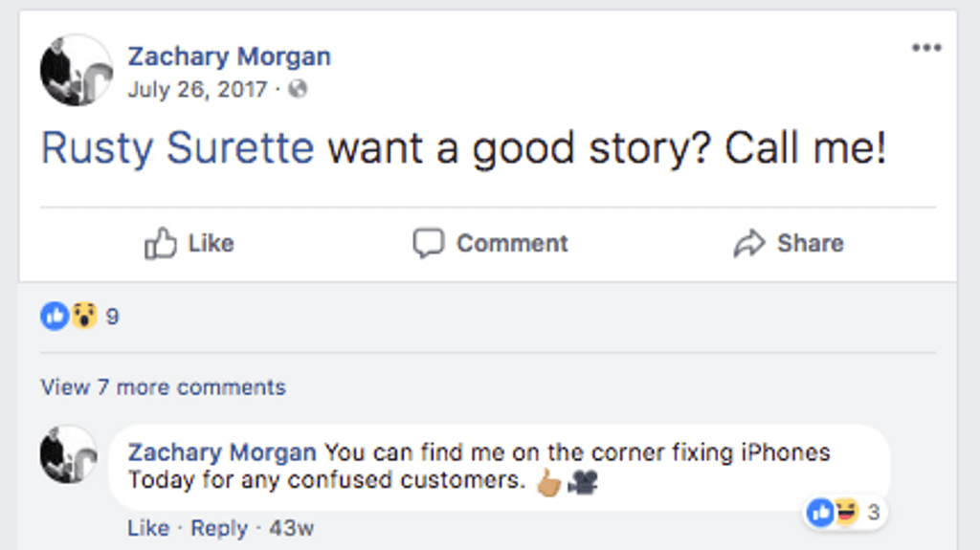The image size is (980, 550).
Task: Click the public globe privacy icon
Action: tap(298, 90)
